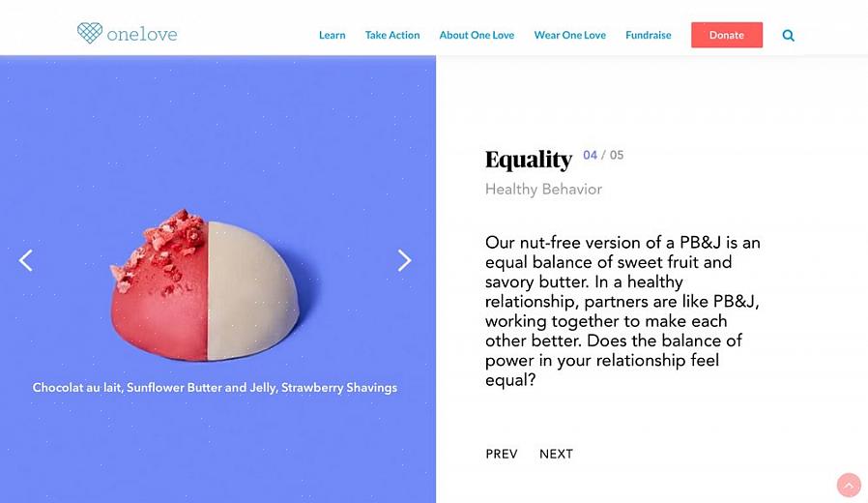Click the right arrow on the slide image
The width and height of the screenshot is (868, 503).
pos(405,260)
